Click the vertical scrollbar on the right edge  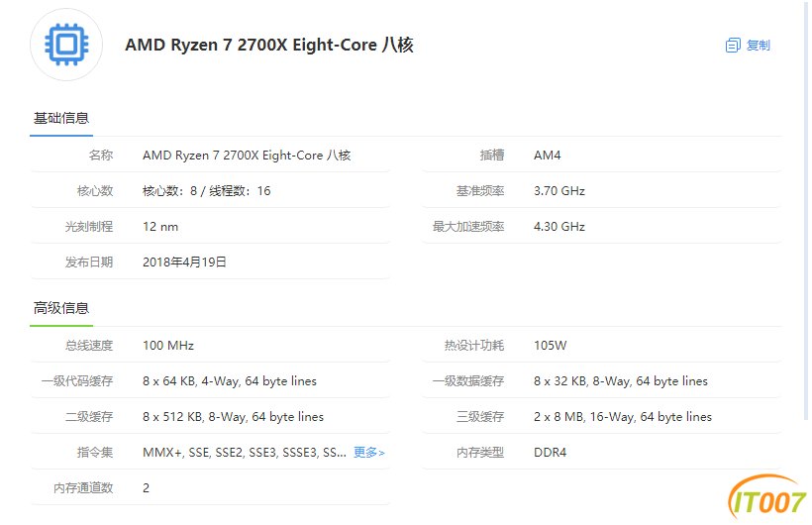(806, 210)
